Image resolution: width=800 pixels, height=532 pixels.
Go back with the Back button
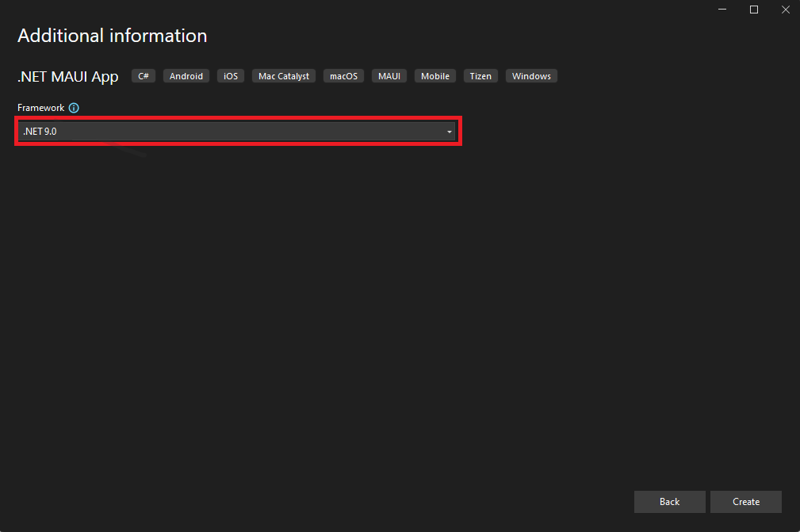(x=669, y=502)
